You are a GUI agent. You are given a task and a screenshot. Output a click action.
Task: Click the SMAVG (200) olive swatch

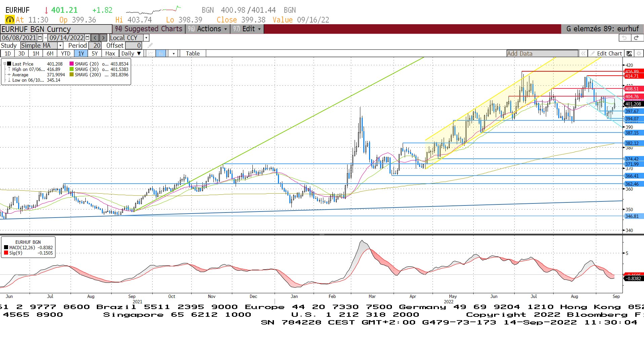(72, 75)
